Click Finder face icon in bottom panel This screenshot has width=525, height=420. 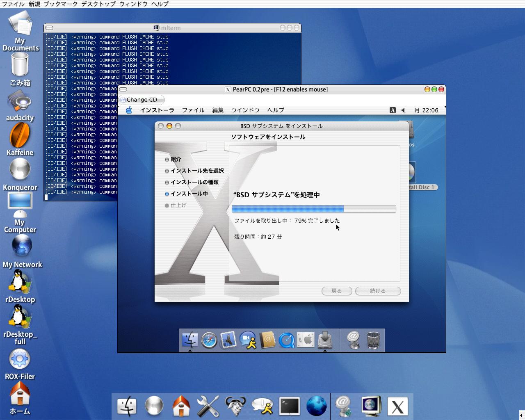127,406
